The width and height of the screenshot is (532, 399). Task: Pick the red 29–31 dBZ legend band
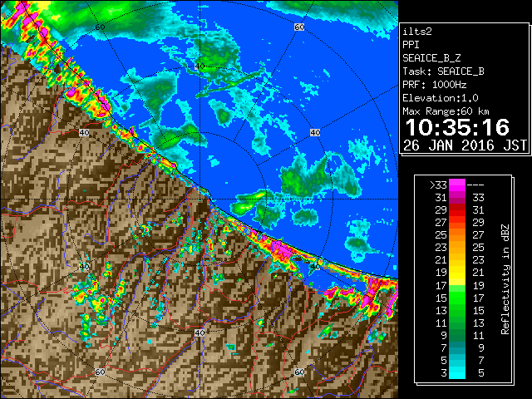457,210
